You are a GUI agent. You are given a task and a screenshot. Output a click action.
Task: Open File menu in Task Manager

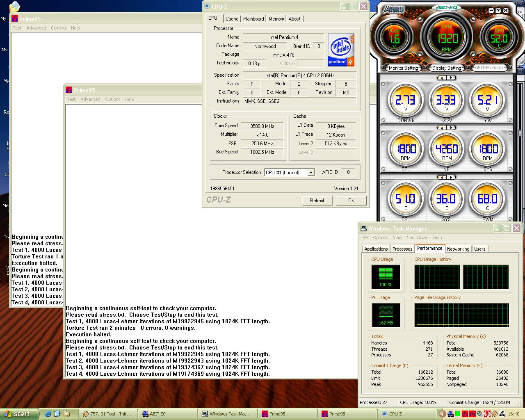coord(365,237)
